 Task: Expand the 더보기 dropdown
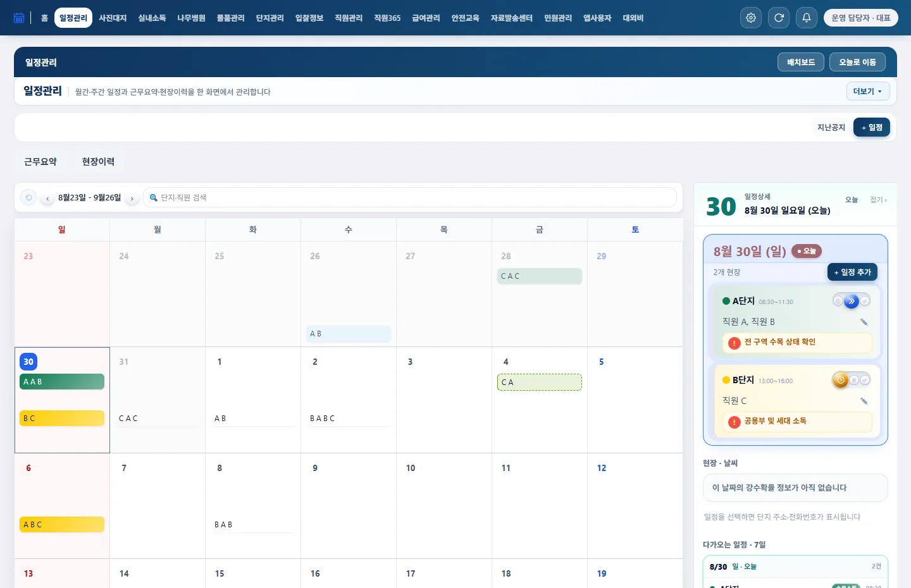point(868,91)
